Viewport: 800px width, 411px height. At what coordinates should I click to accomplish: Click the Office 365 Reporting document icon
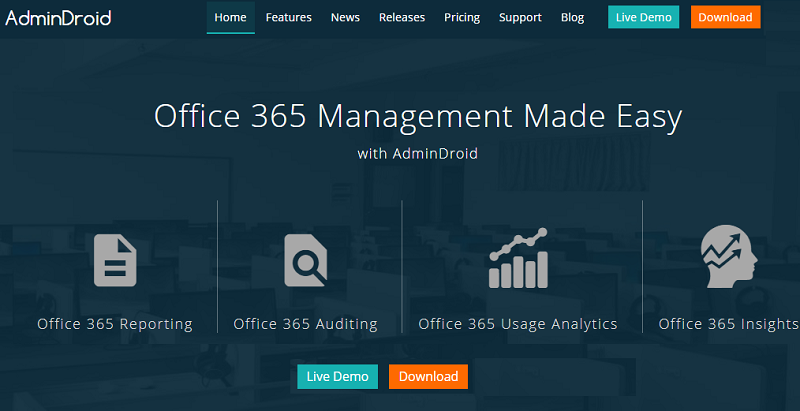point(115,260)
